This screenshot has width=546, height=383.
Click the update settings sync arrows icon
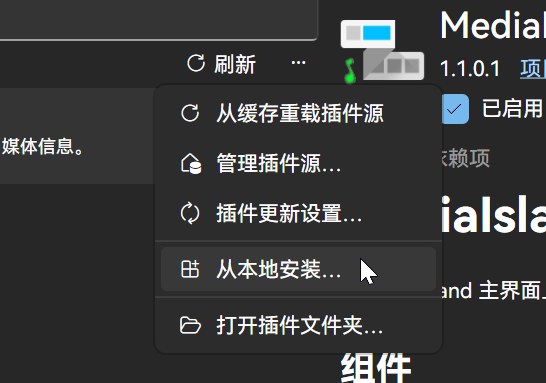click(x=190, y=213)
